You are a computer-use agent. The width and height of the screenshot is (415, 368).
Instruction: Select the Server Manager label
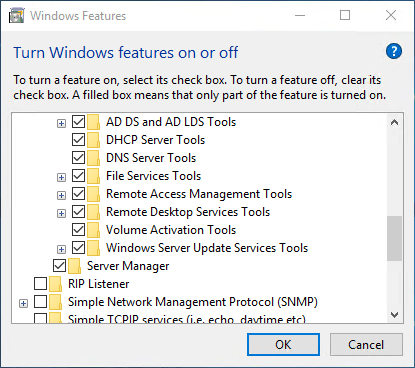tap(128, 266)
